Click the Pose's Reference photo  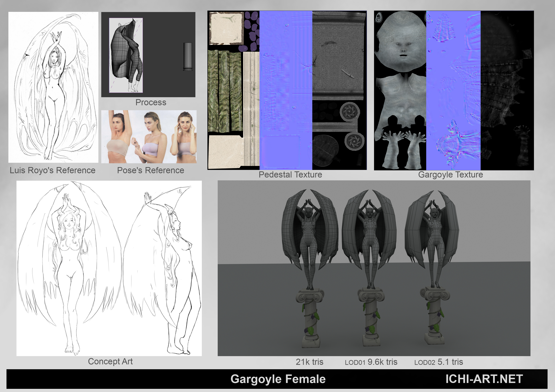click(x=149, y=136)
